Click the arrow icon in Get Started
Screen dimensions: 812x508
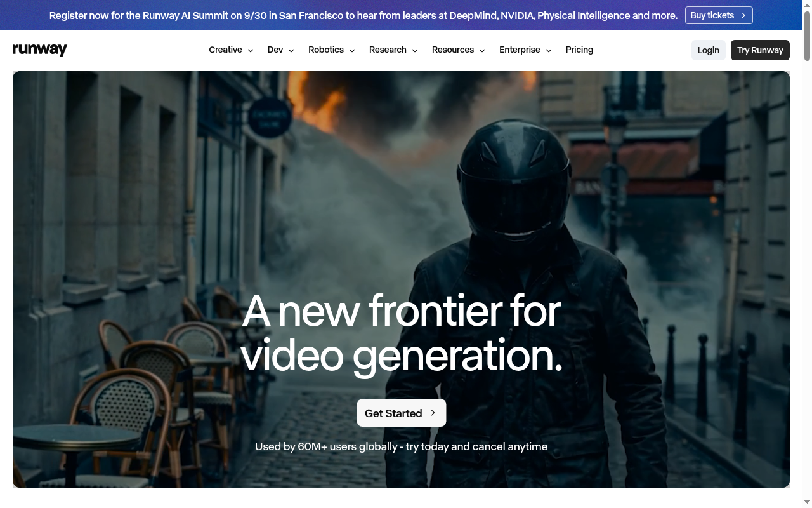(x=433, y=413)
